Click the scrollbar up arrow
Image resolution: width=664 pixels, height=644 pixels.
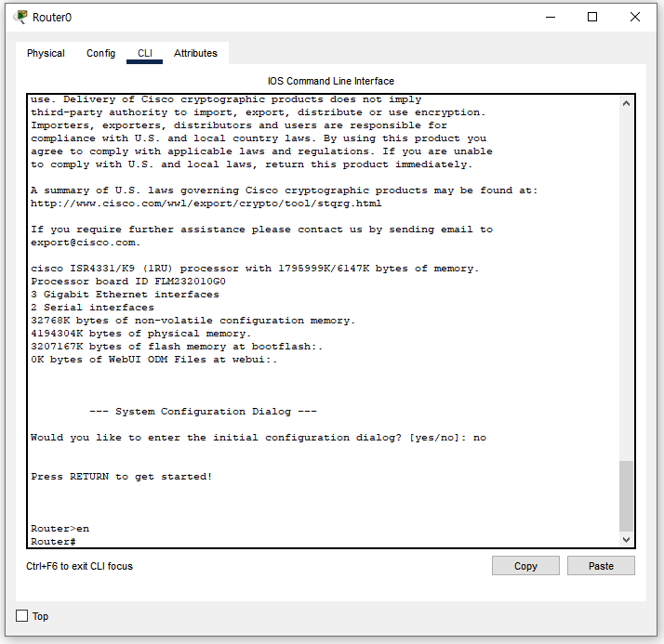(626, 103)
